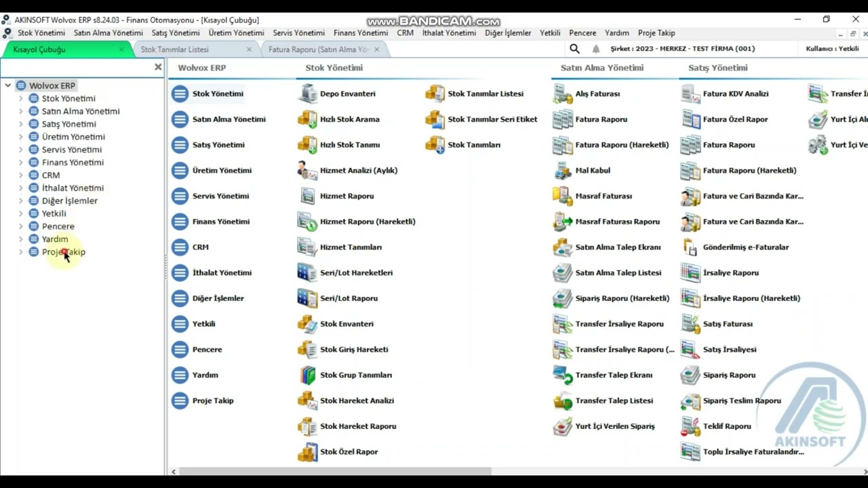The height and width of the screenshot is (488, 868).
Task: Open Mal Kabul icon
Action: 563,170
